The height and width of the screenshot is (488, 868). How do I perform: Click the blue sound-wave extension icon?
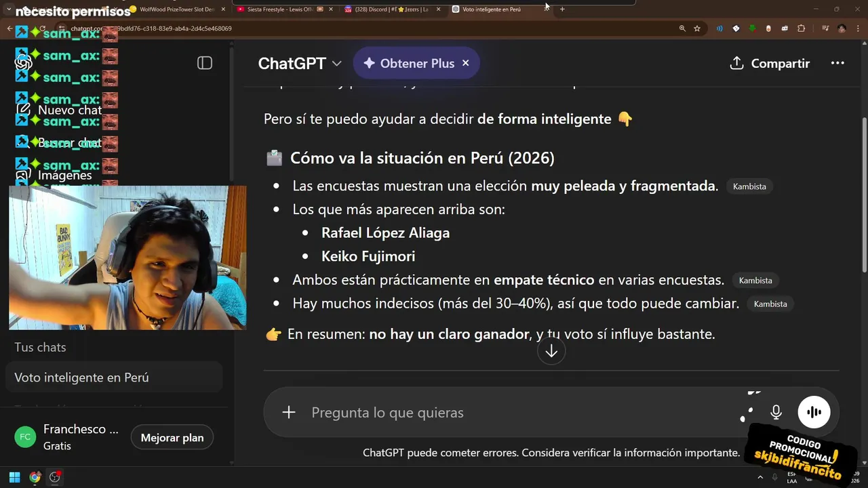pyautogui.click(x=719, y=28)
